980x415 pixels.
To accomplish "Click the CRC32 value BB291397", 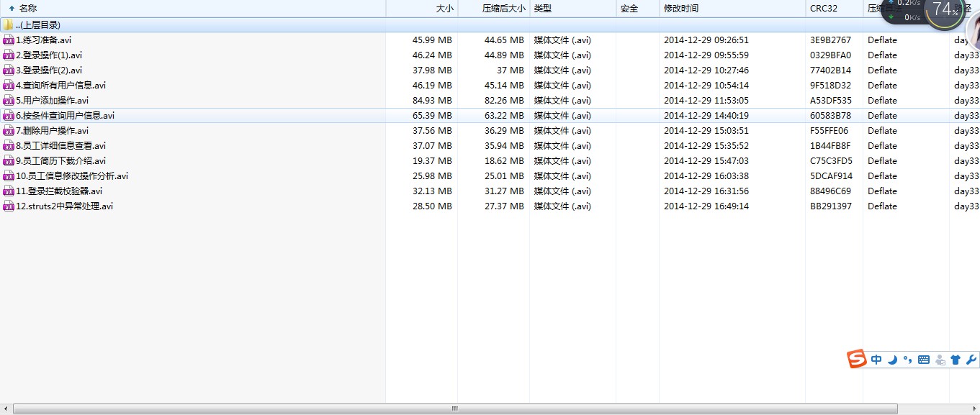I will 830,206.
